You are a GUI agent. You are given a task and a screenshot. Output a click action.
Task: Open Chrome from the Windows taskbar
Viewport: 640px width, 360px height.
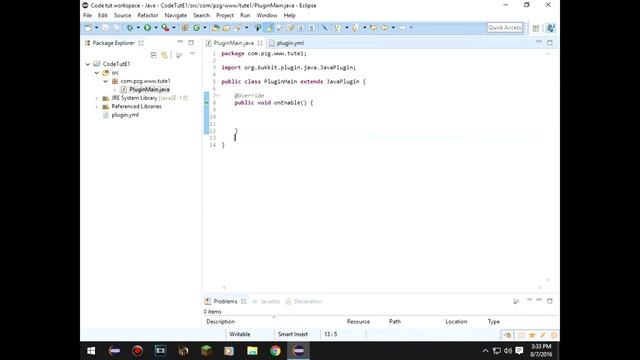click(x=276, y=351)
